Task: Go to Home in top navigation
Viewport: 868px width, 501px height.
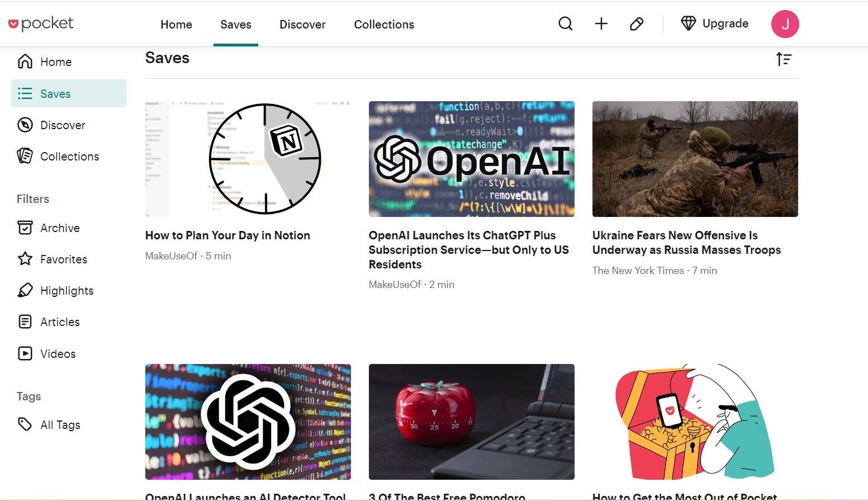Action: (176, 24)
